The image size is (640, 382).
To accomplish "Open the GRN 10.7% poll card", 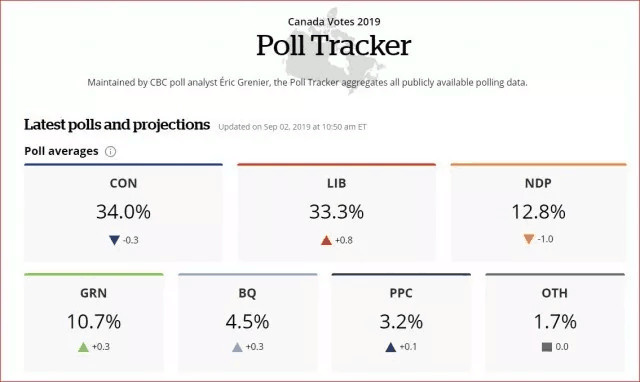I will coord(94,322).
